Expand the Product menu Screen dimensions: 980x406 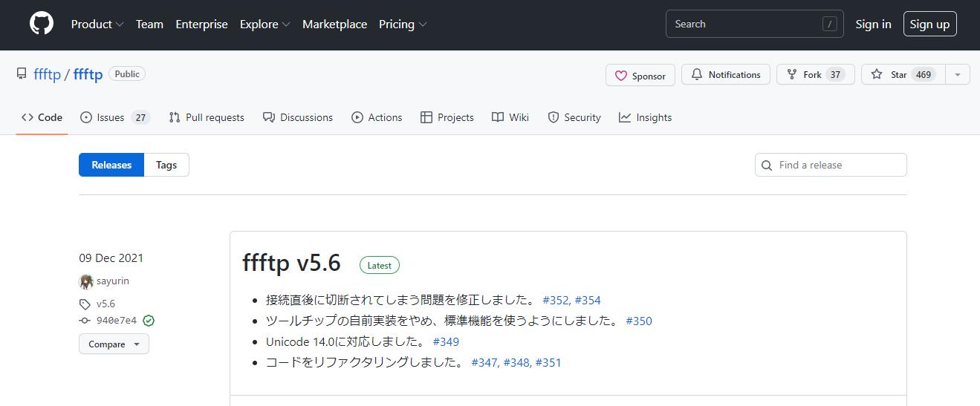(x=97, y=24)
